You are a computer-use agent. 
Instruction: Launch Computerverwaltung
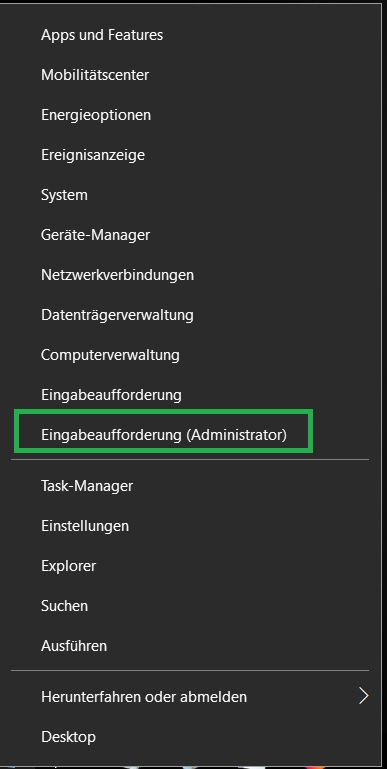(110, 355)
